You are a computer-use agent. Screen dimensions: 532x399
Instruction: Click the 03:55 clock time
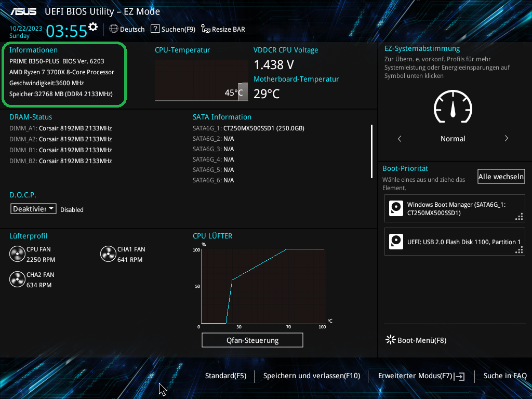click(66, 31)
